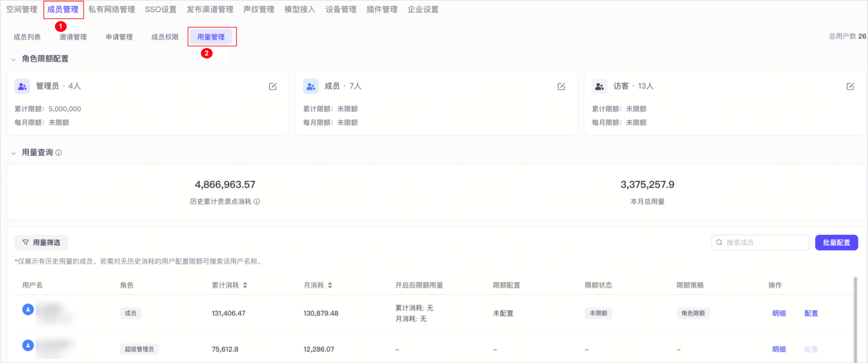Click the 角色限额 strategy tag
The height and width of the screenshot is (363, 868).
pos(693,313)
